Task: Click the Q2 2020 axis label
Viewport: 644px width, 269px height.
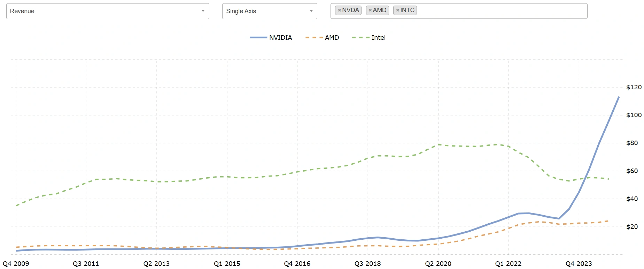Action: (x=438, y=264)
